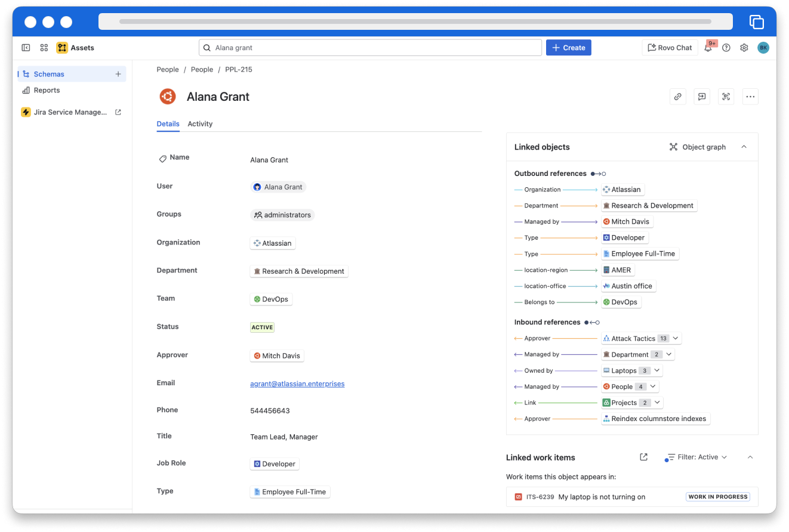Open the help question mark icon
Viewport: 789px width, 532px height.
pos(726,48)
